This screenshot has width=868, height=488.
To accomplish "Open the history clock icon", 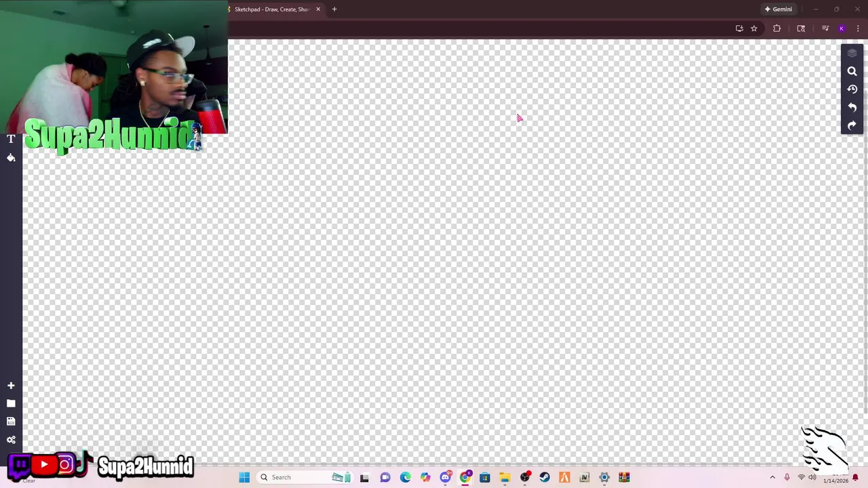I will pyautogui.click(x=852, y=89).
